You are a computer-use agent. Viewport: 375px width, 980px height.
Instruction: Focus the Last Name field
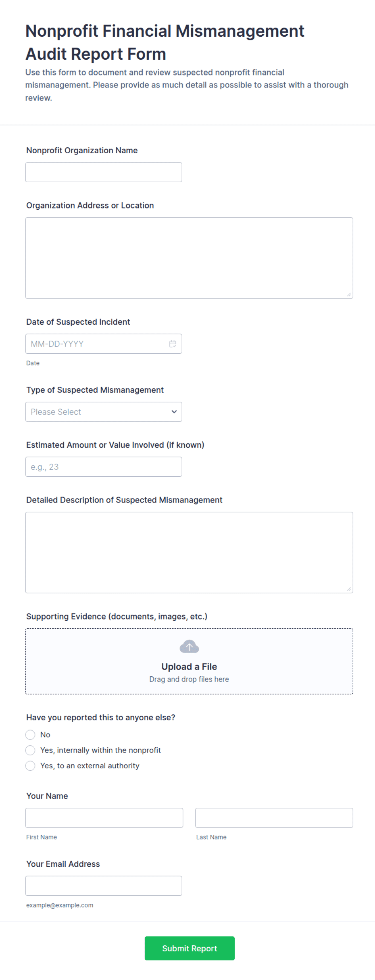tap(274, 818)
